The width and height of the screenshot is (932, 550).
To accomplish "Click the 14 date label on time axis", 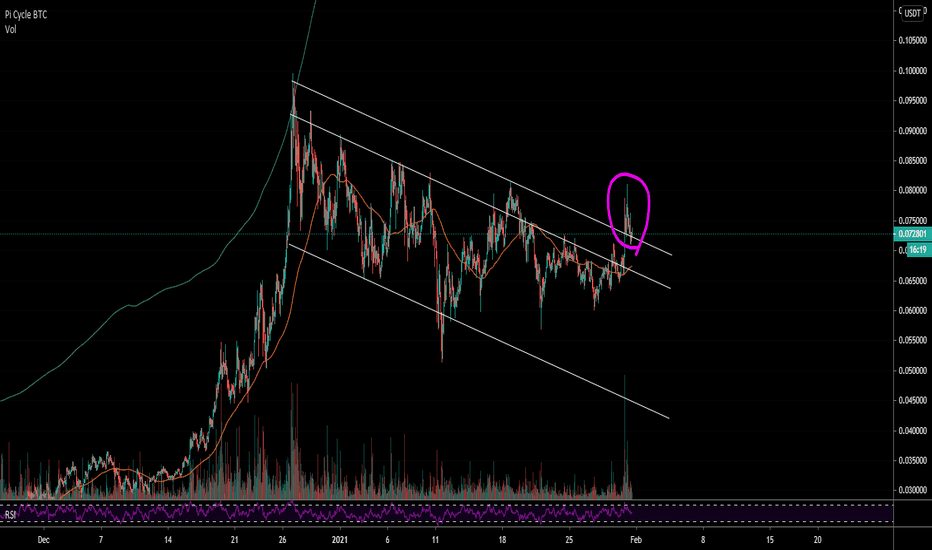I will [168, 540].
